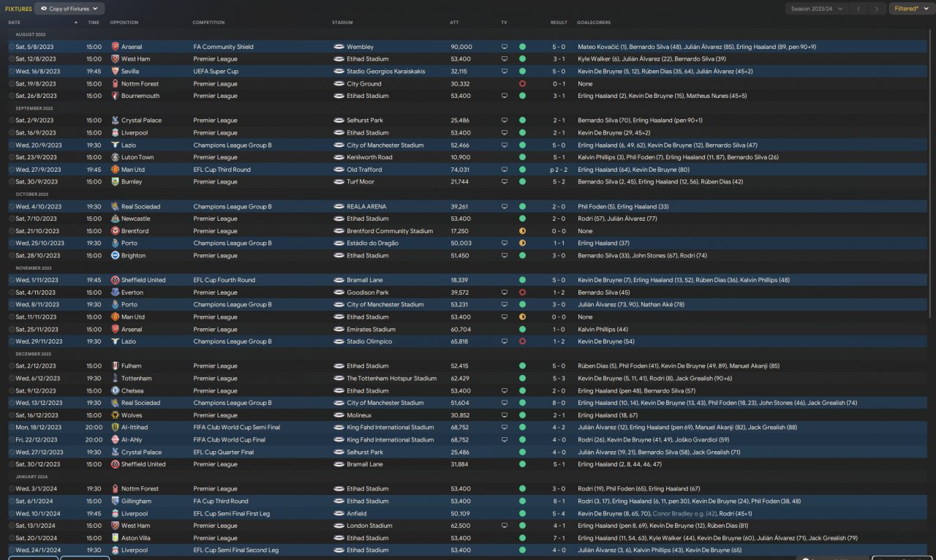Click the 5 - 4 result at Anfield
The width and height of the screenshot is (936, 560).
[x=559, y=514]
